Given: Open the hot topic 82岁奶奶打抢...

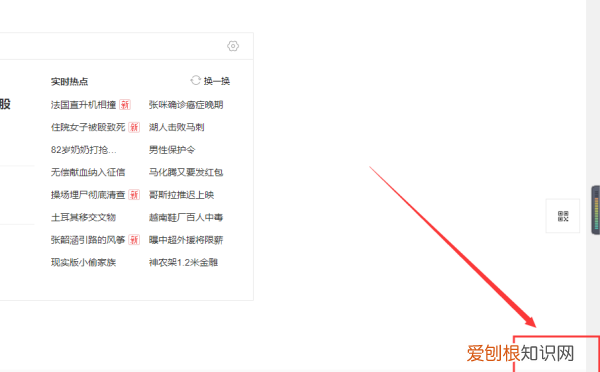Looking at the screenshot, I should point(84,150).
